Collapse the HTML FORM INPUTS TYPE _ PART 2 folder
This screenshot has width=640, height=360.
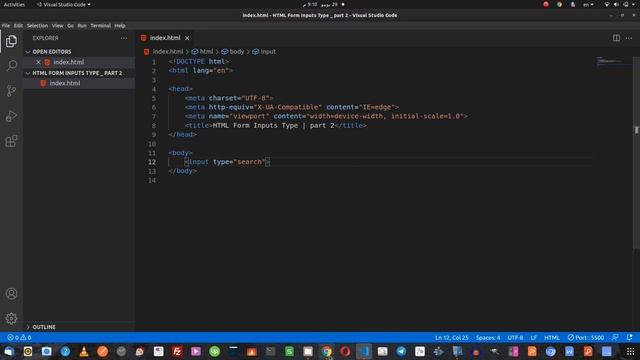(77, 73)
